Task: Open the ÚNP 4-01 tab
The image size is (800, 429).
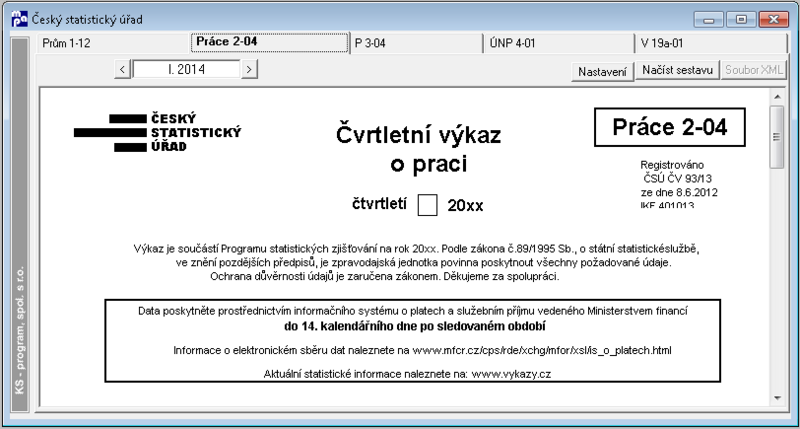Action: [x=559, y=43]
